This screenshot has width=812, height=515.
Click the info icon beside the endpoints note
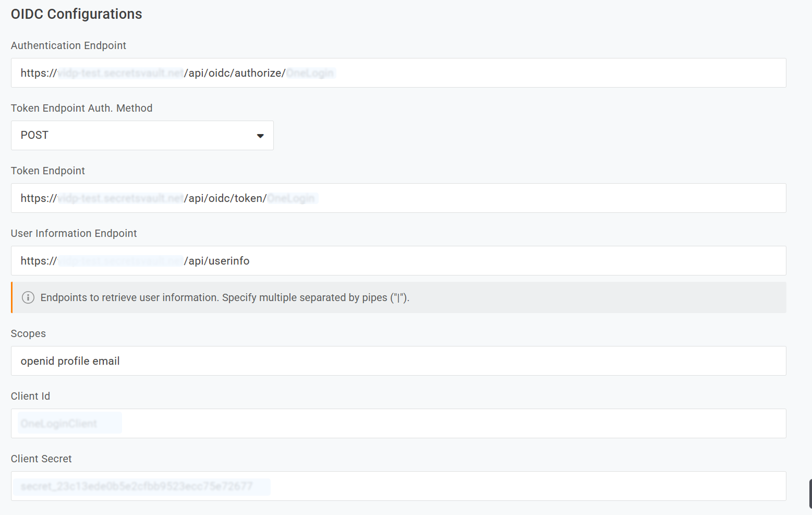tap(28, 297)
